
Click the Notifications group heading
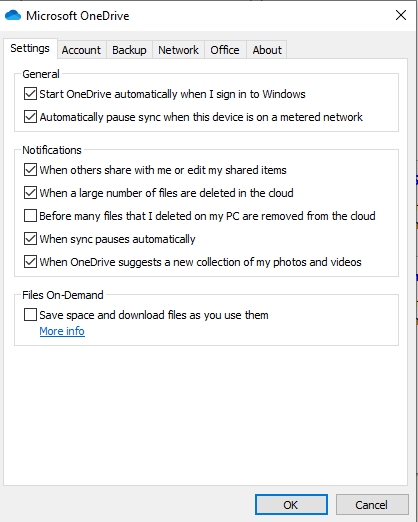52,150
